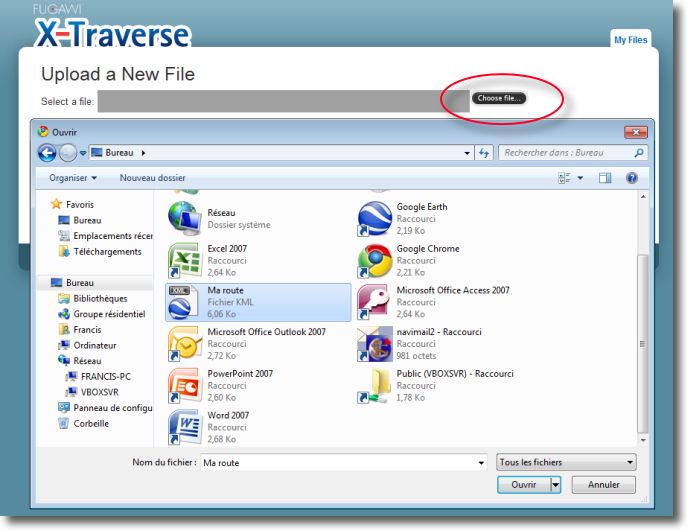This screenshot has height=530, width=687.
Task: Click the search magnifier icon
Action: (639, 153)
